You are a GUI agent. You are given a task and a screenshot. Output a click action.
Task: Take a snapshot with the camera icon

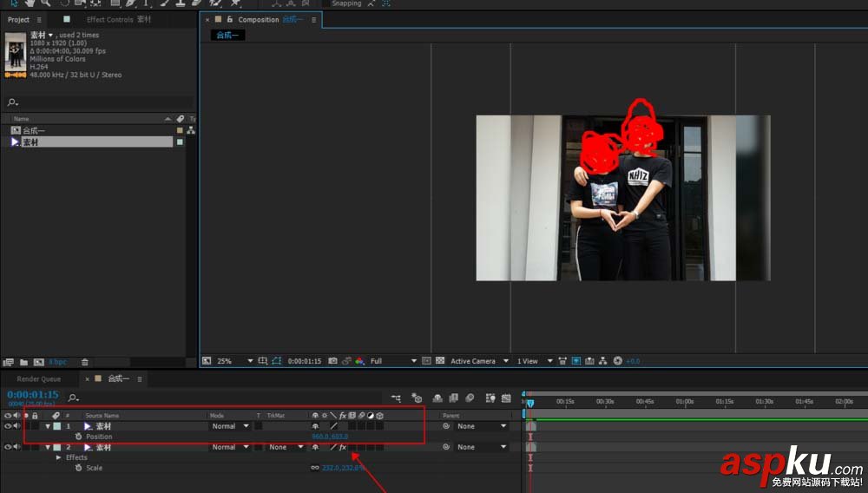click(333, 361)
